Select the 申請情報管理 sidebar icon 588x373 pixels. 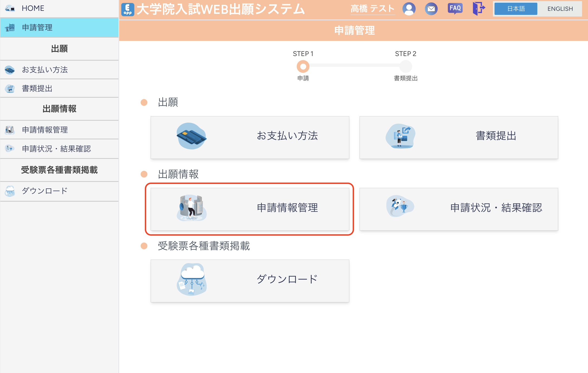pyautogui.click(x=10, y=130)
